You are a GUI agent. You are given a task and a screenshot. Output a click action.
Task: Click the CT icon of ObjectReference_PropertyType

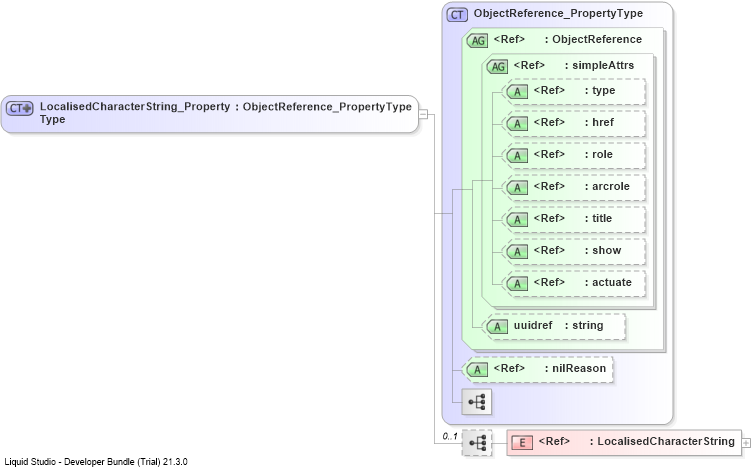[x=457, y=15]
